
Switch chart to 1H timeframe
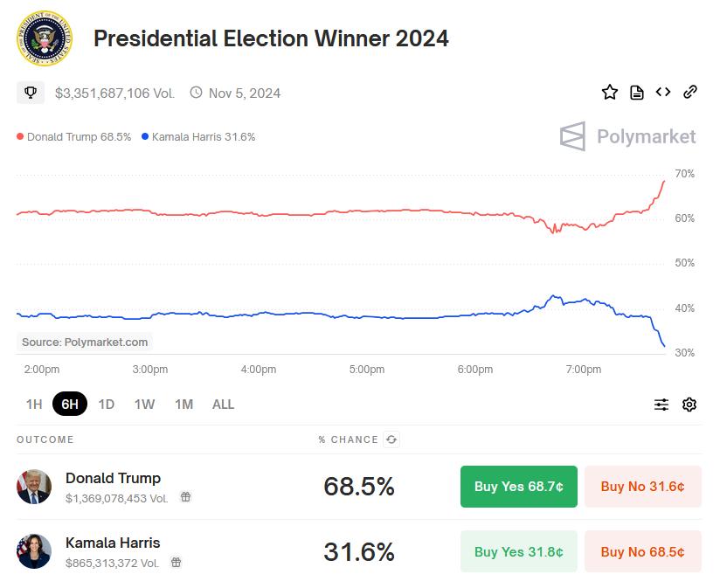click(34, 405)
